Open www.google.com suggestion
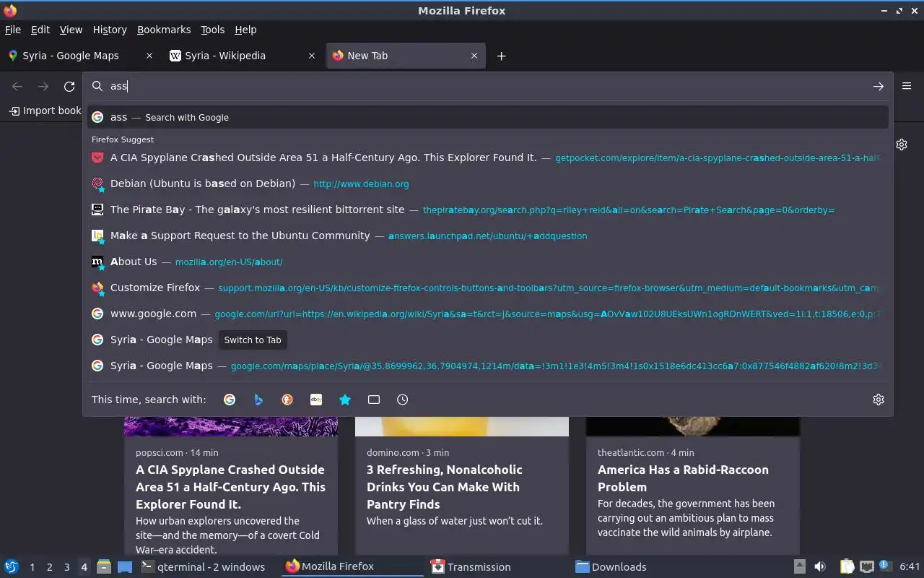 [488, 314]
